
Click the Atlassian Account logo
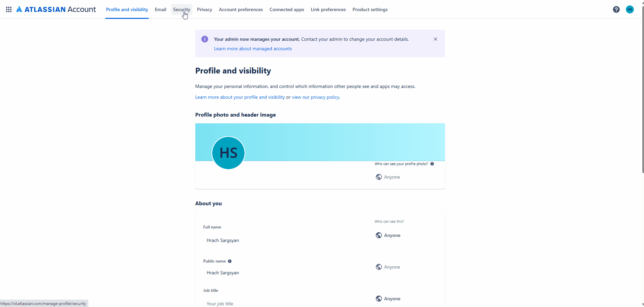coord(56,9)
